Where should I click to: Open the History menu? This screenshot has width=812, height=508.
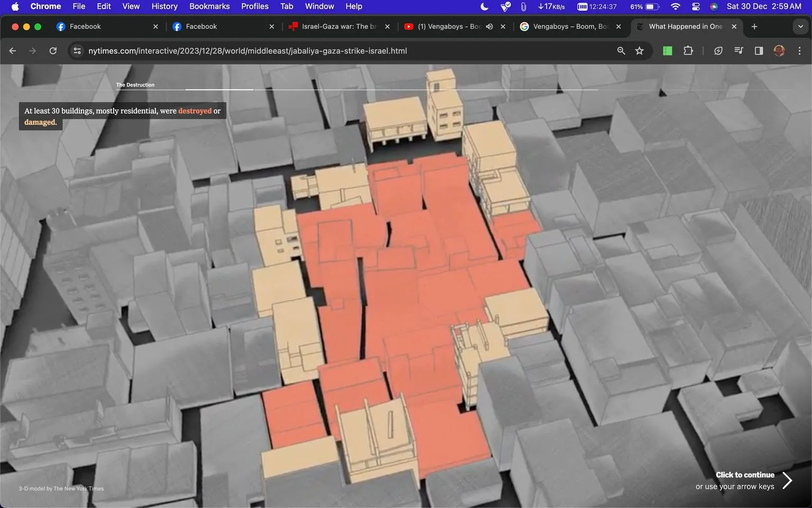pos(164,6)
